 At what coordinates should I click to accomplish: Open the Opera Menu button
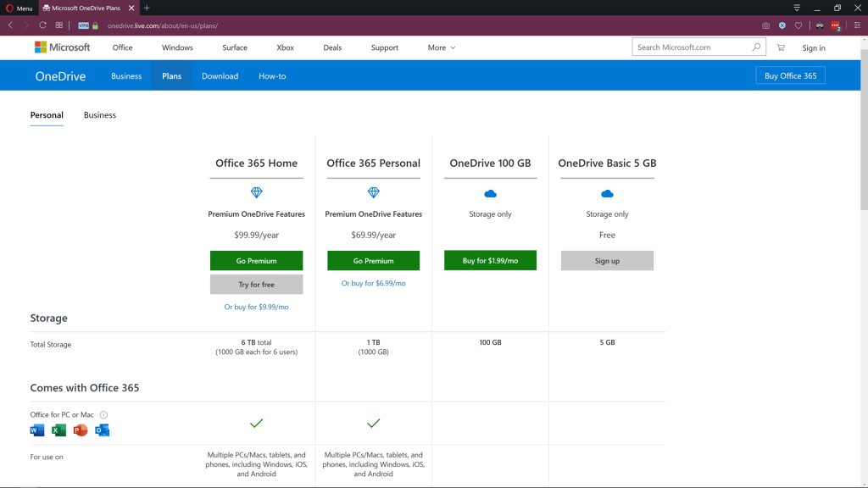point(19,8)
